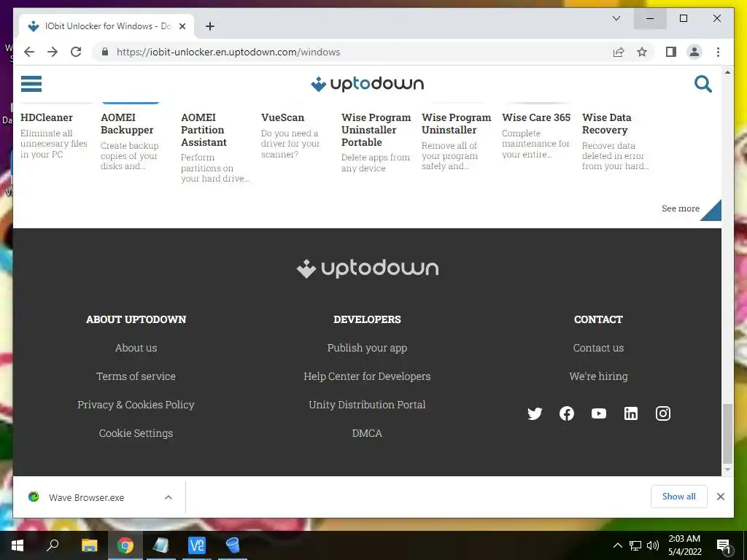Go forward in browser history

coord(53,52)
